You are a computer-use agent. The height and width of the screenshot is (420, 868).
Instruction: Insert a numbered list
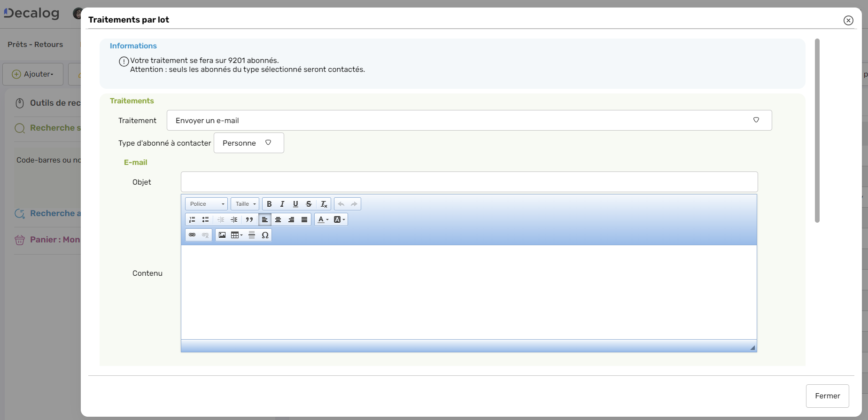[192, 219]
